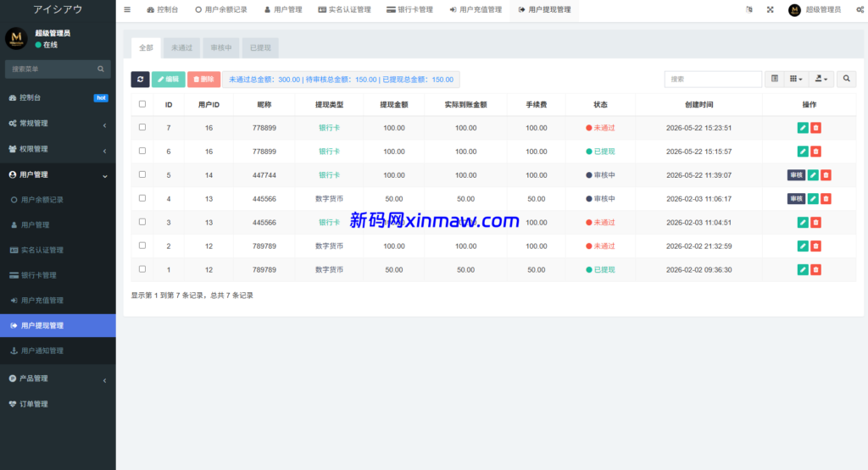Viewport: 868px width, 470px height.
Task: Open the 用户余额记录 top navigation tab
Action: click(221, 10)
